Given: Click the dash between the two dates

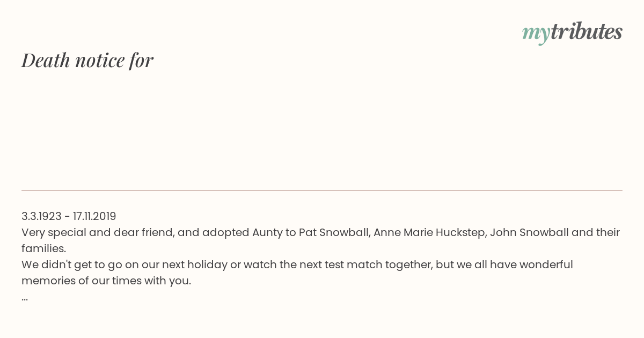Looking at the screenshot, I should pos(67,217).
